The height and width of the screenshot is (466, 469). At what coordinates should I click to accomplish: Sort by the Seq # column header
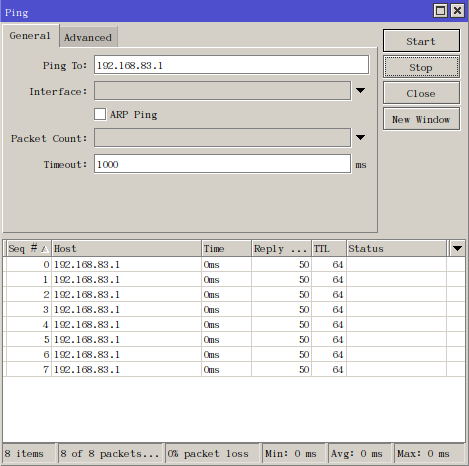pyautogui.click(x=29, y=248)
